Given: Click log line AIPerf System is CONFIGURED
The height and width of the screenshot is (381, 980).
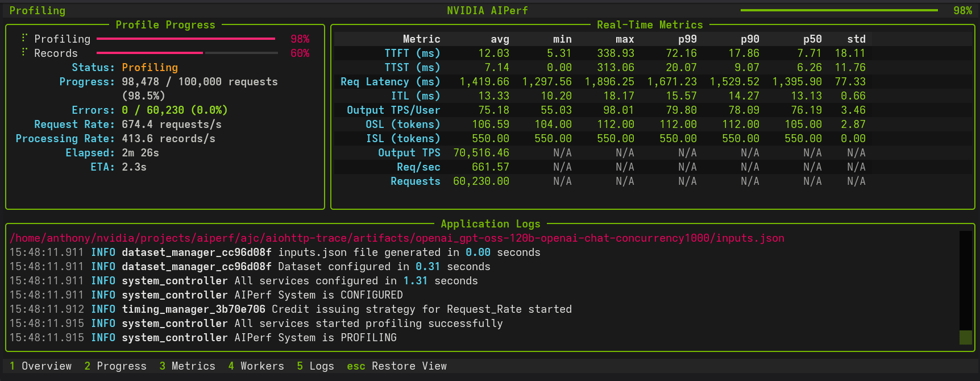Looking at the screenshot, I should 206,295.
